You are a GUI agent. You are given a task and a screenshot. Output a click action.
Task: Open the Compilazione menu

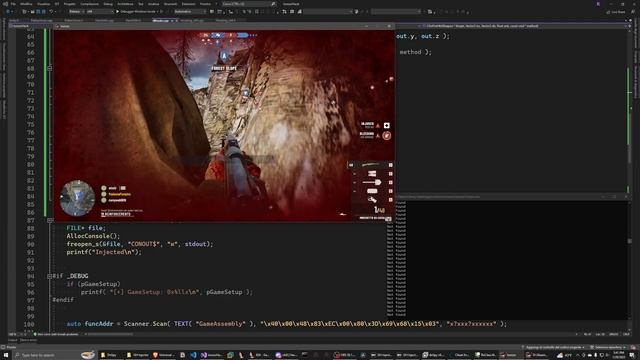[x=89, y=4]
